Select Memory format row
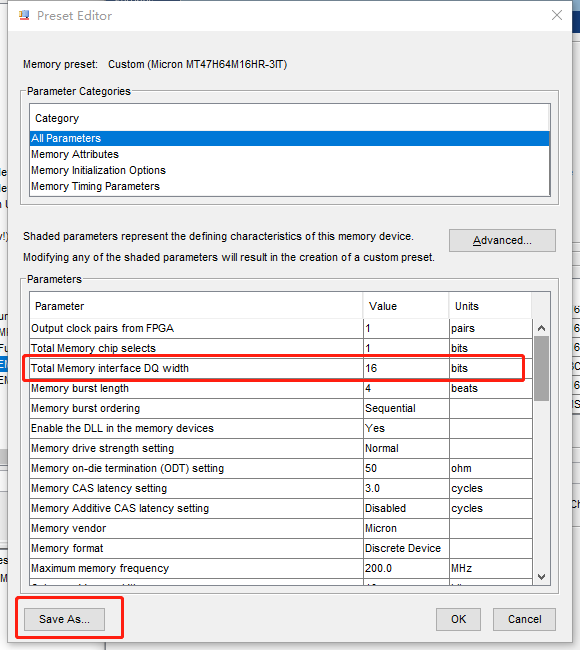580x650 pixels. (x=281, y=548)
